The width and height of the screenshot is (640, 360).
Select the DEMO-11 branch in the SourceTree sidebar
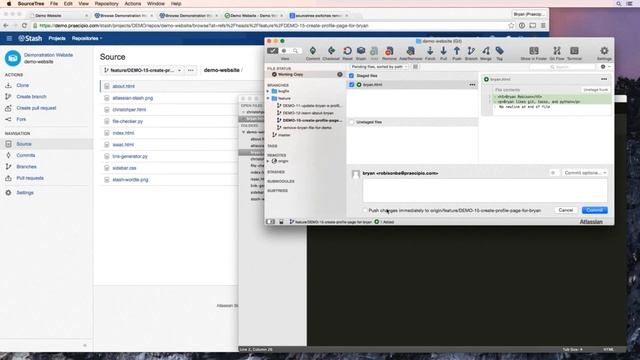tap(312, 106)
